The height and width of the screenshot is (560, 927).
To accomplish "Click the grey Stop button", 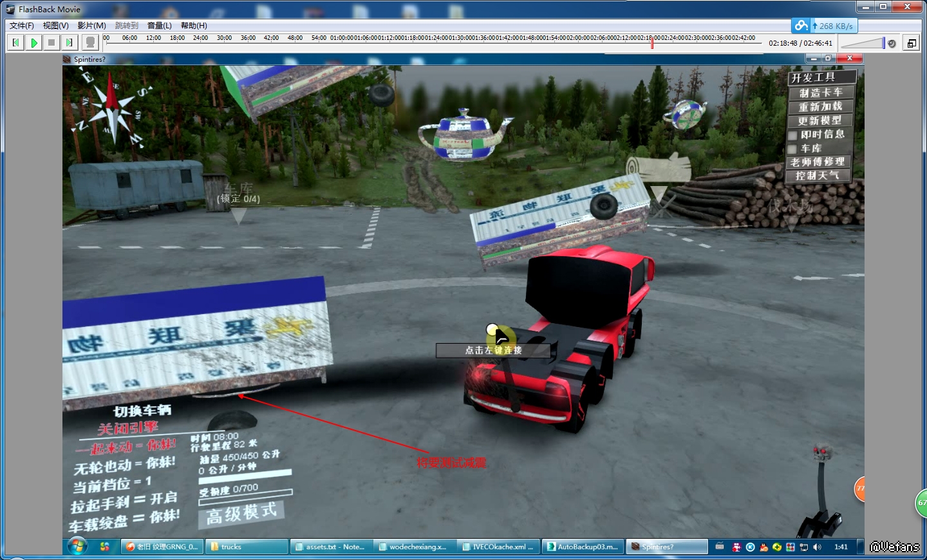I will point(51,42).
